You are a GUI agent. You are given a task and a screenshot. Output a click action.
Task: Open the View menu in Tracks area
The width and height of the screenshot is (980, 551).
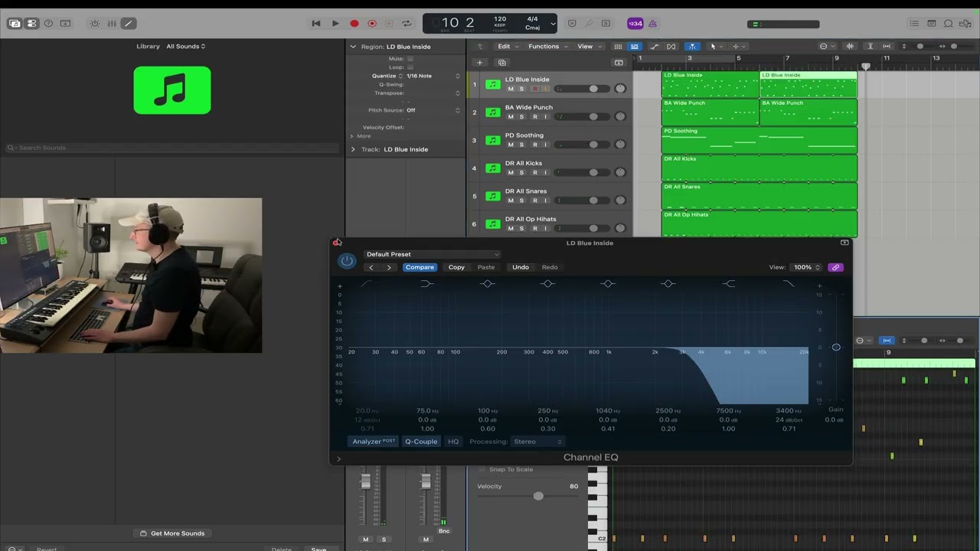[589, 47]
